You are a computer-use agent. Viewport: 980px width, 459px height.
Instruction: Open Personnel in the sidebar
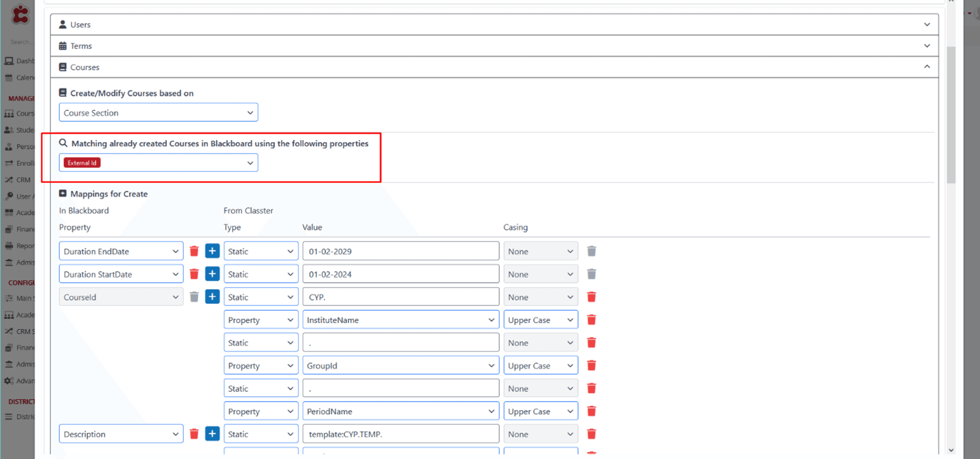coord(19,147)
